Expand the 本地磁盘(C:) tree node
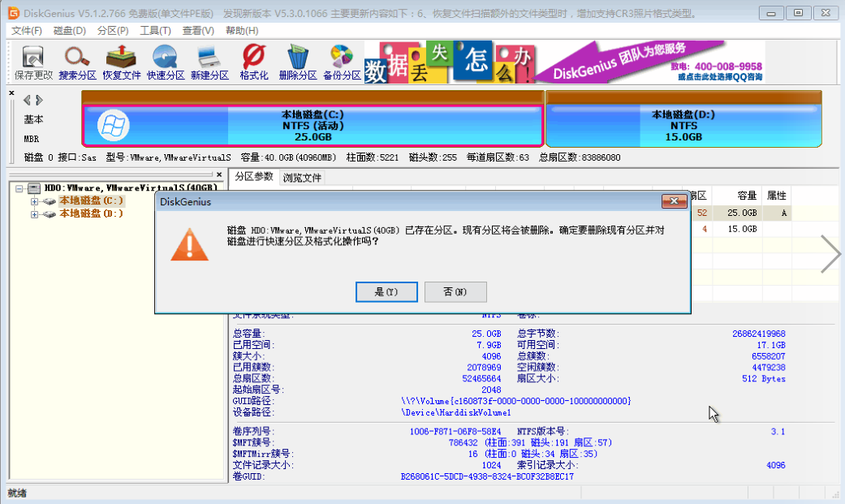 [x=34, y=200]
